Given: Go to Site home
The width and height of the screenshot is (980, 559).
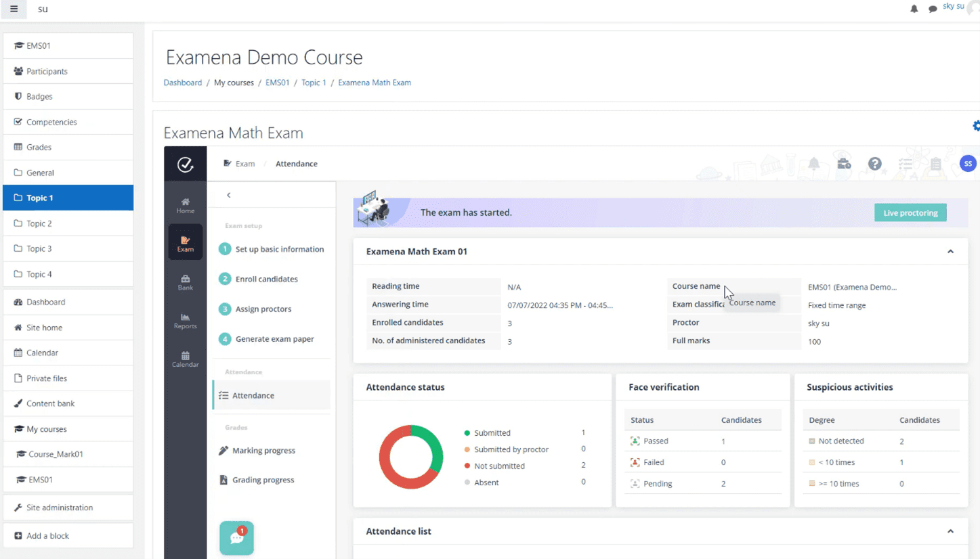Looking at the screenshot, I should click(68, 328).
